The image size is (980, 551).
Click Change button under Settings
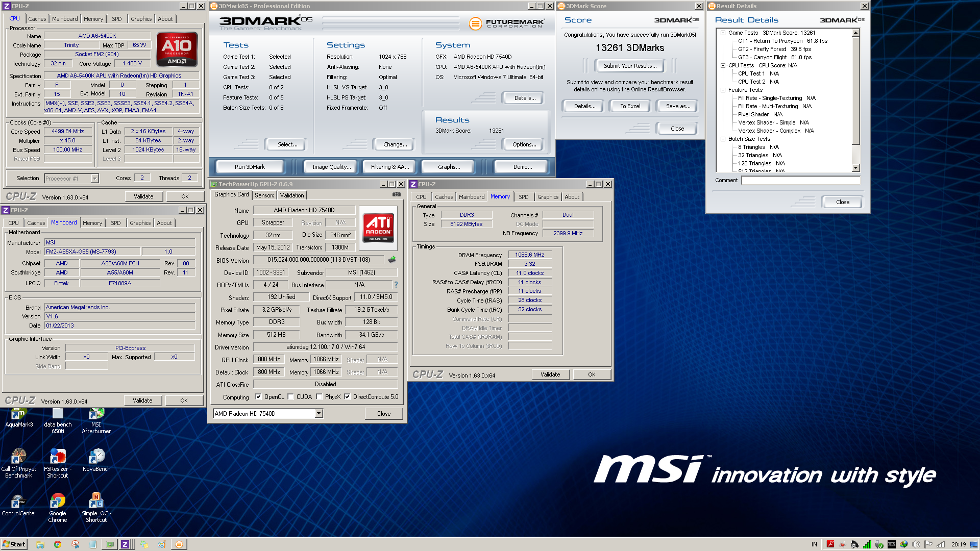point(395,144)
